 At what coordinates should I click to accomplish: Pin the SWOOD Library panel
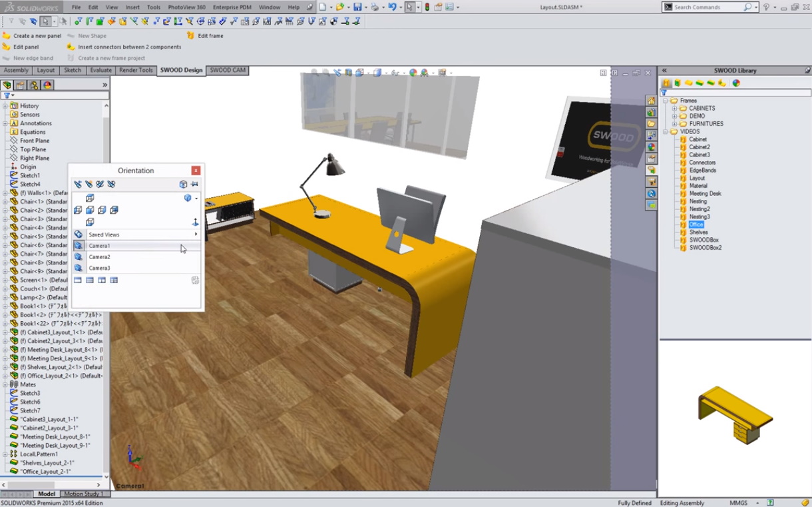(807, 71)
